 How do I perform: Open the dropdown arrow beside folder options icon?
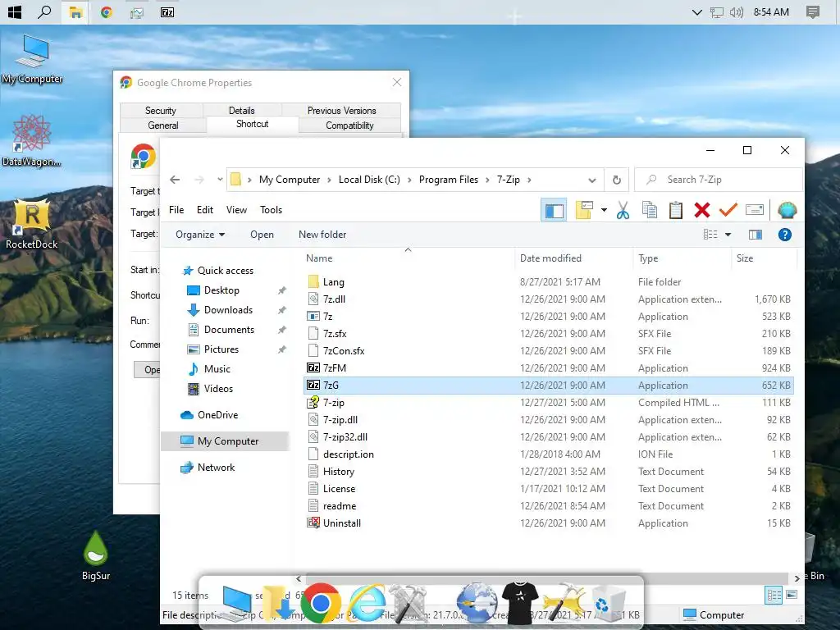(604, 210)
